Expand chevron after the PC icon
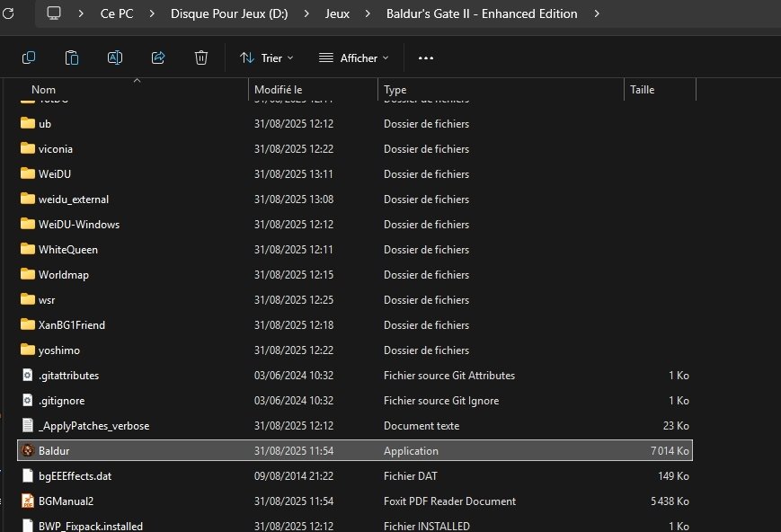This screenshot has height=532, width=781. tap(81, 14)
